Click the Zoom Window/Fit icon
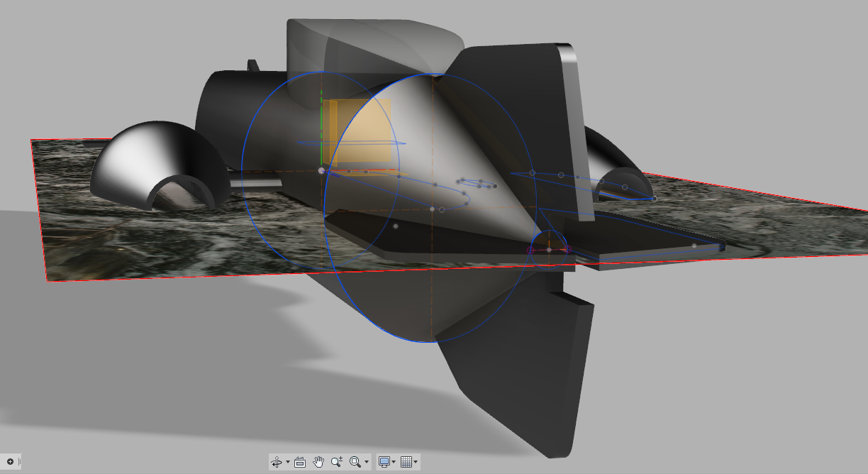This screenshot has width=868, height=474. click(355, 462)
